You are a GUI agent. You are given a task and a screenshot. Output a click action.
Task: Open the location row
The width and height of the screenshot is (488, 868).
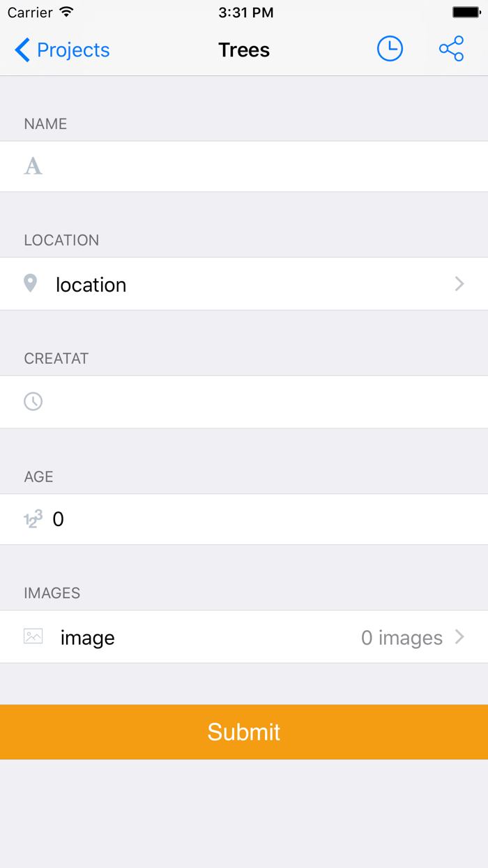(x=91, y=285)
